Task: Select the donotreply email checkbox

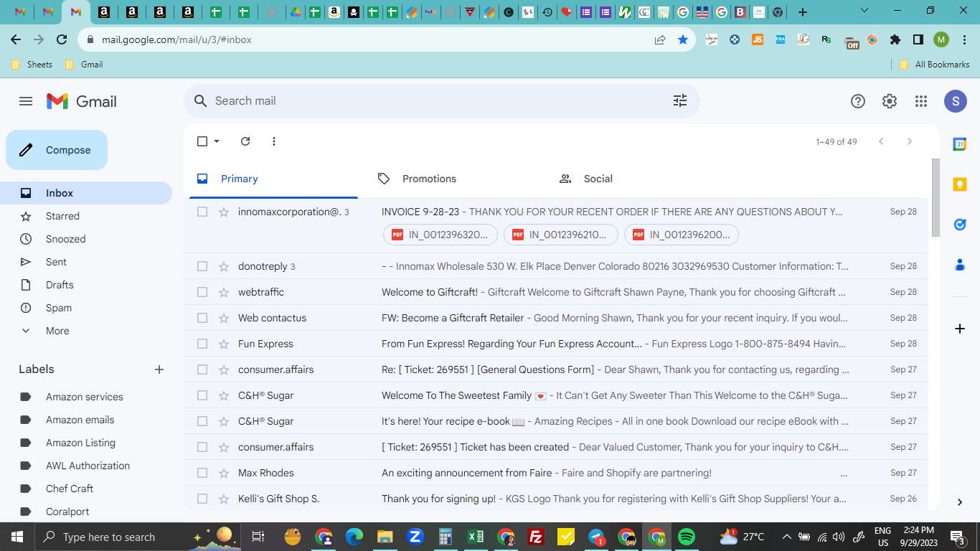Action: (x=202, y=266)
